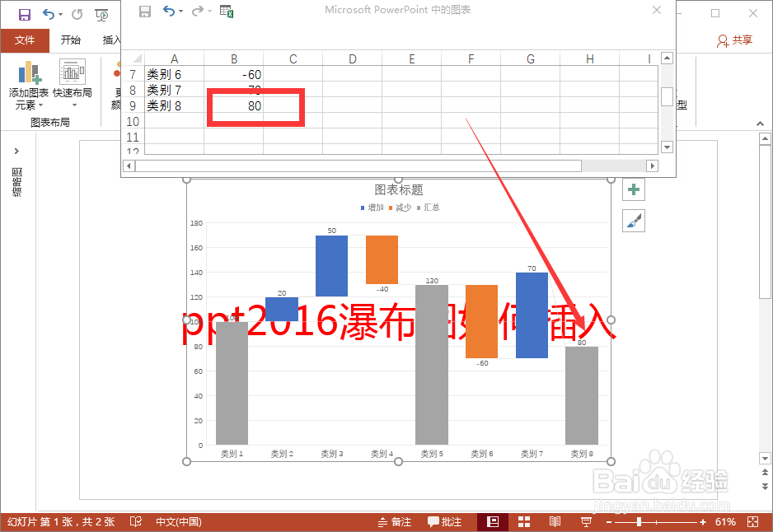Click the chart title 图表标题
Image resolution: width=773 pixels, height=532 pixels.
coord(398,189)
